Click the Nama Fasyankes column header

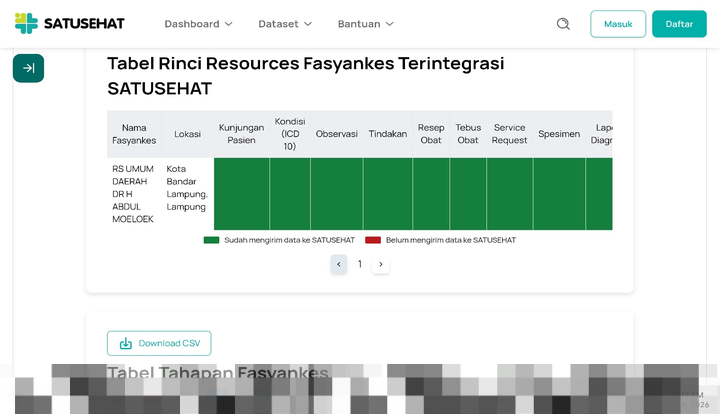pos(134,134)
